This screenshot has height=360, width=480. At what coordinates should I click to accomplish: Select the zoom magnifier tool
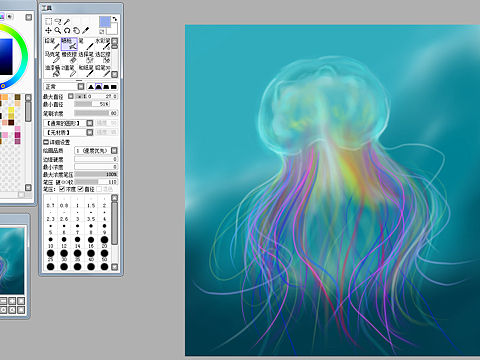click(58, 30)
